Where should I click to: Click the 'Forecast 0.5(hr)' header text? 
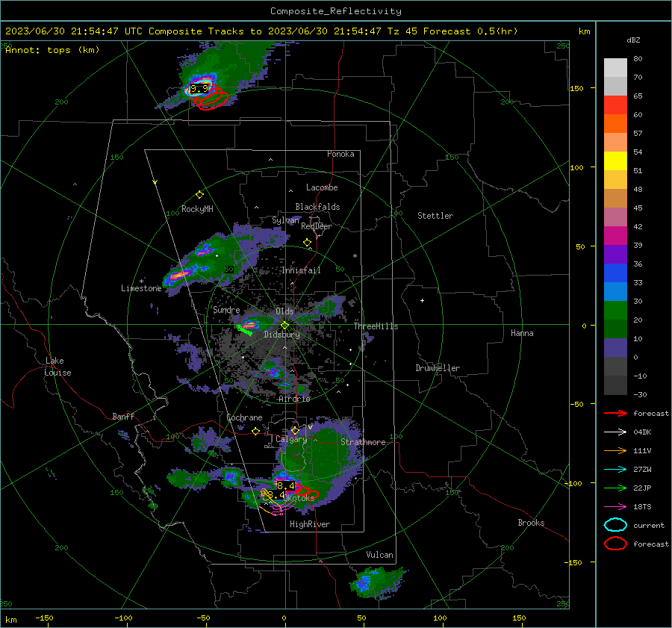(x=470, y=31)
